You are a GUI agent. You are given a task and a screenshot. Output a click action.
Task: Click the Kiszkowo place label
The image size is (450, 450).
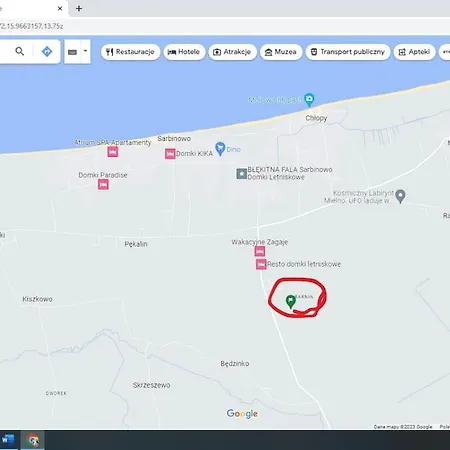tap(37, 299)
